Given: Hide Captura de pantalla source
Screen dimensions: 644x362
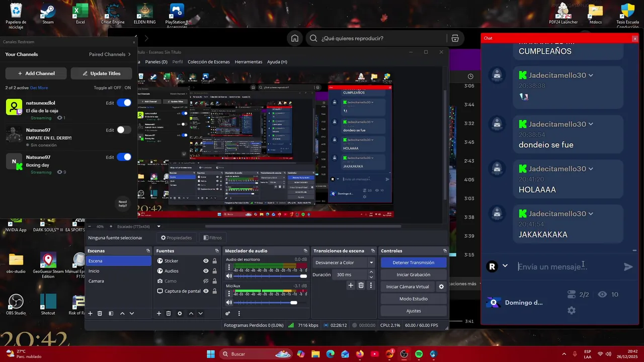Looking at the screenshot, I should pos(206,291).
